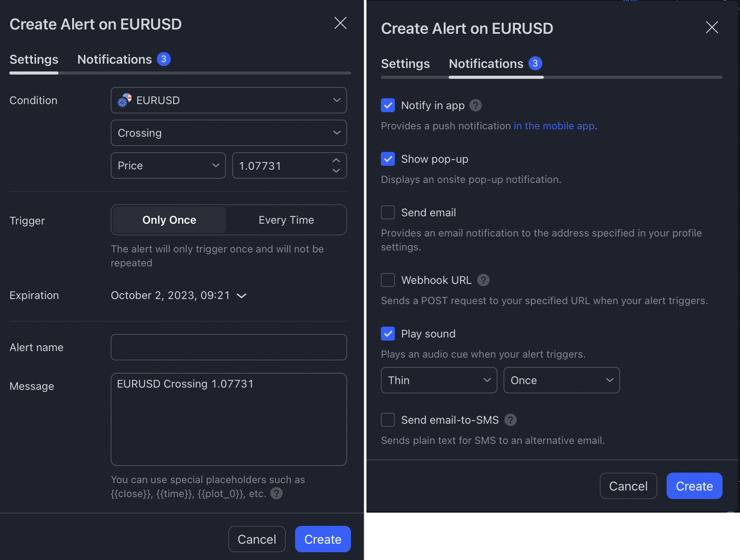Click the blue Create button on right dialog
Screen dimensions: 740x560
(694, 486)
